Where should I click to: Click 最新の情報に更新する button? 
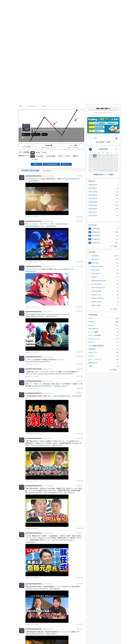click(103, 109)
